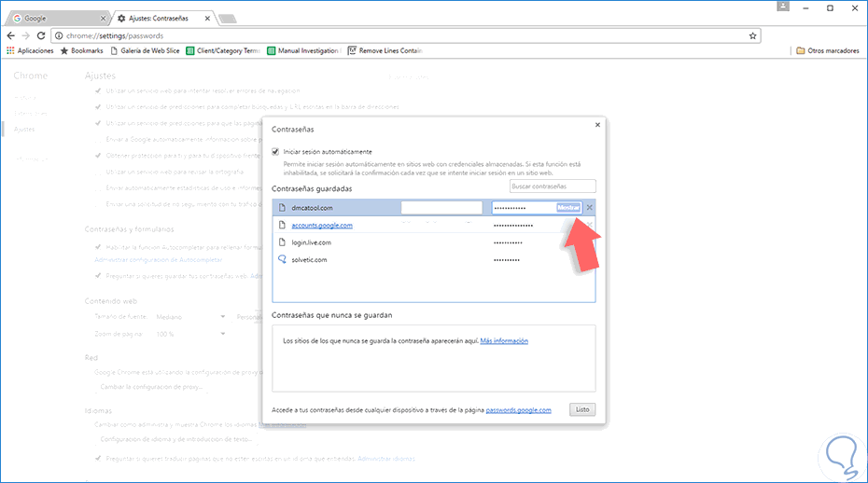Open the Aplicaciones apps shortcut
The width and height of the screenshot is (868, 483).
(x=30, y=50)
